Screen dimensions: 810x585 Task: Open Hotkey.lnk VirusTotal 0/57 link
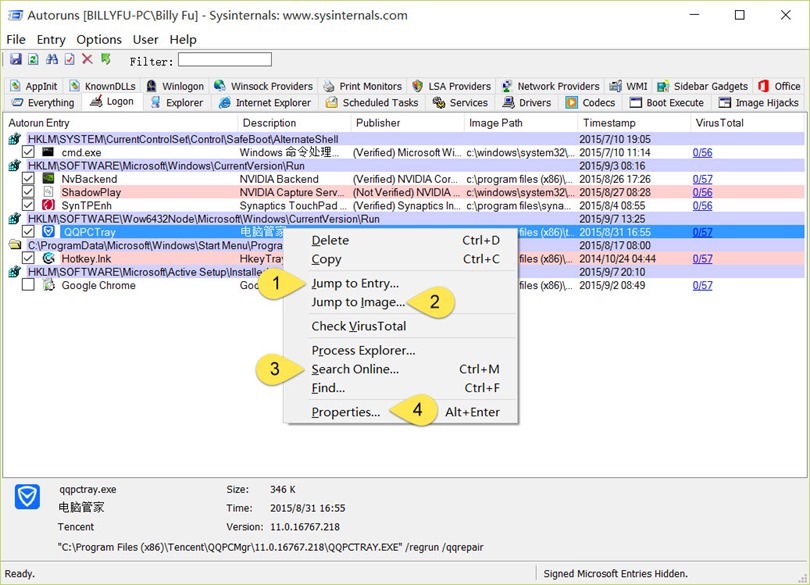pos(702,258)
